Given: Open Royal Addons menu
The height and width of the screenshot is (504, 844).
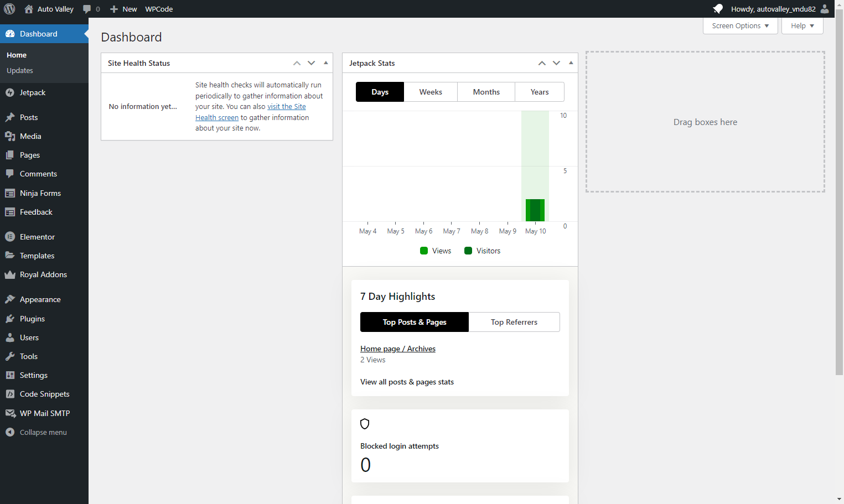Looking at the screenshot, I should [x=44, y=274].
